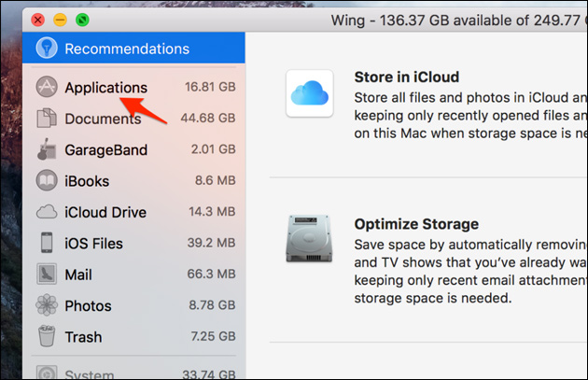Image resolution: width=588 pixels, height=380 pixels.
Task: Click the GarageBand guitar icon
Action: click(x=47, y=149)
